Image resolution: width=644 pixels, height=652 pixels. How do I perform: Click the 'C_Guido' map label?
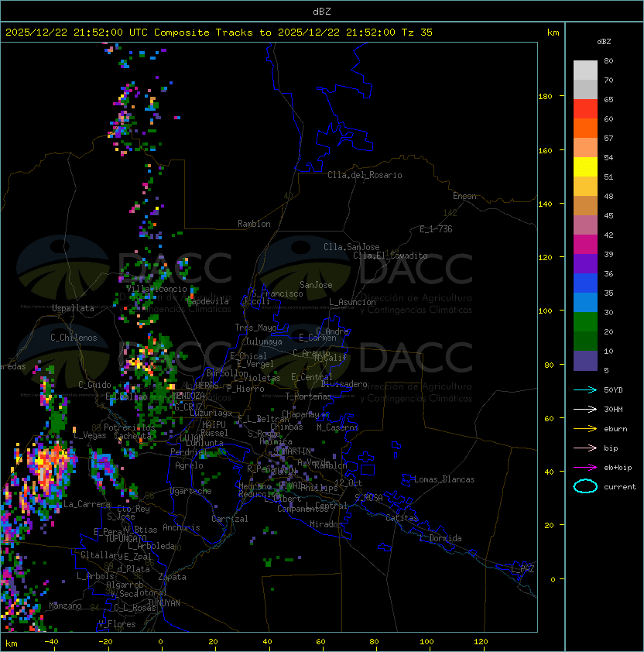(x=94, y=385)
